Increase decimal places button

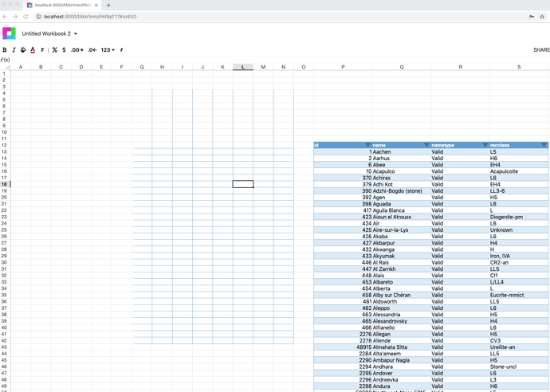77,50
